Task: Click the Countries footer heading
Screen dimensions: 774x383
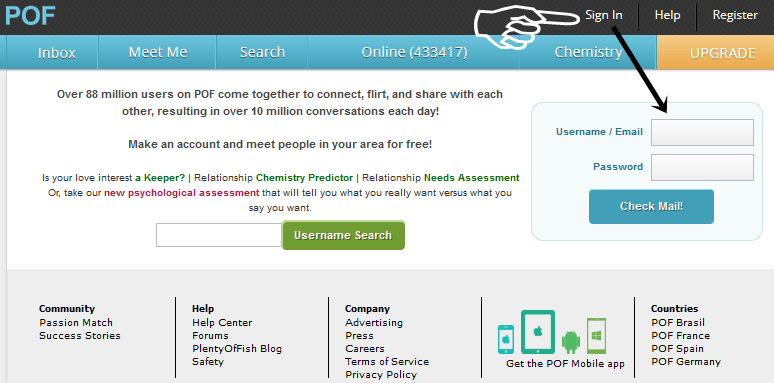Action: pos(674,309)
